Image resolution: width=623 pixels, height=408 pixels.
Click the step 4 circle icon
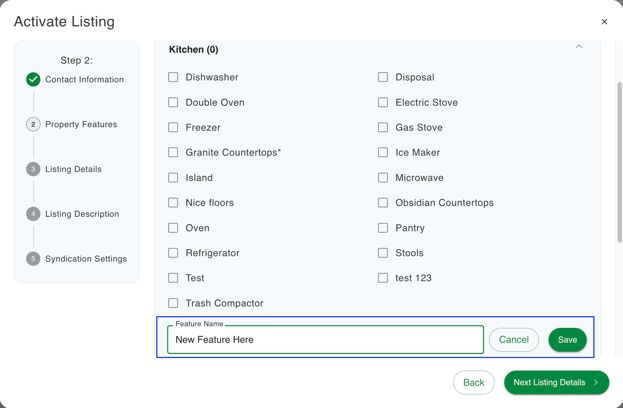33,214
